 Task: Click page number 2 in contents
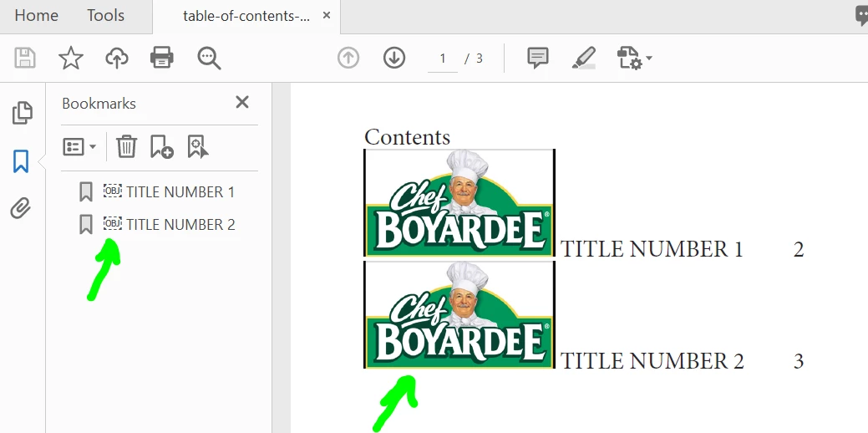(x=799, y=249)
